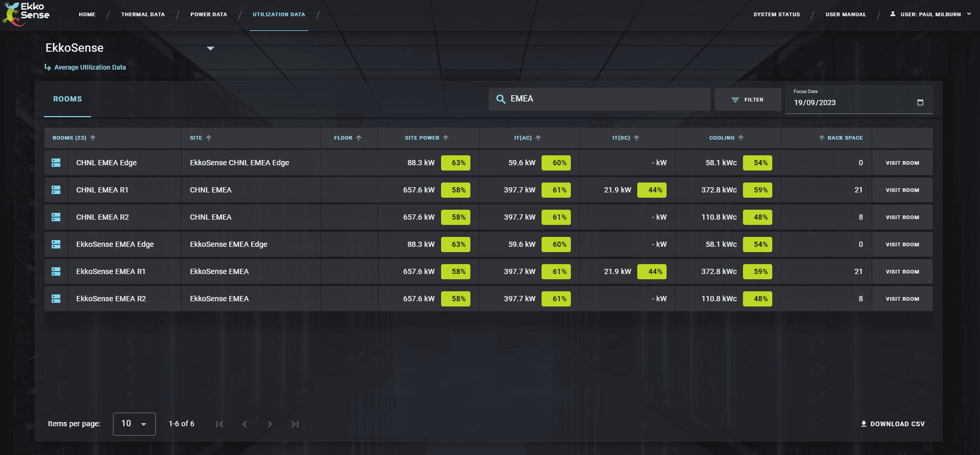
Task: Open the Home menu item
Action: [x=87, y=15]
